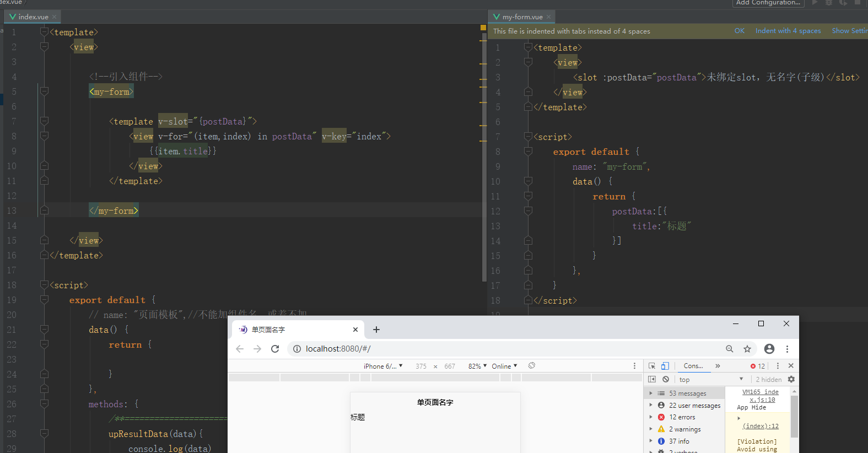
Task: Toggle the device toolbar icon in DevTools
Action: [665, 366]
